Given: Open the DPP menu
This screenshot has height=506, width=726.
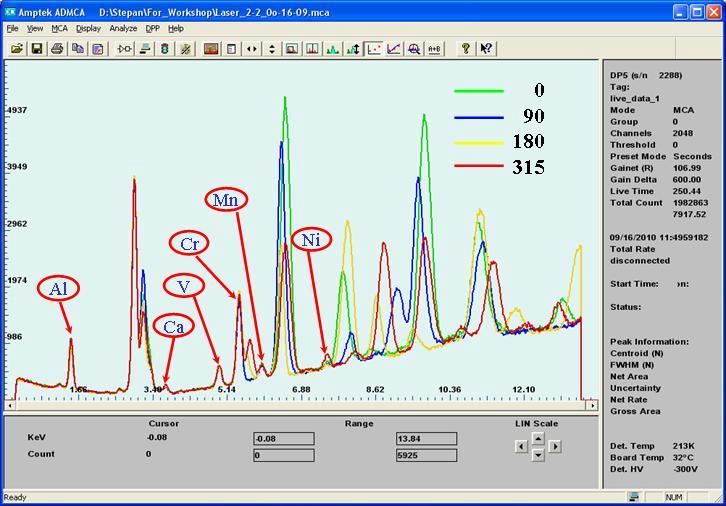Looking at the screenshot, I should (x=152, y=29).
